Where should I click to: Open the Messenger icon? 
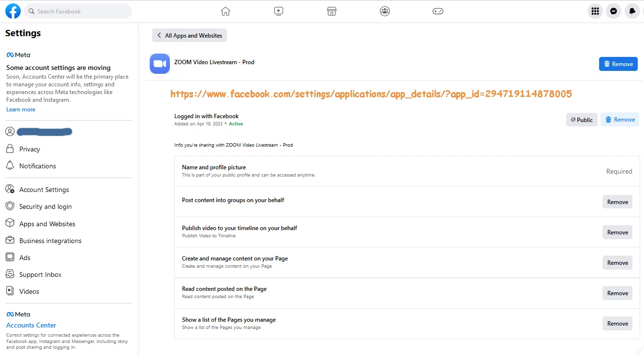(614, 11)
